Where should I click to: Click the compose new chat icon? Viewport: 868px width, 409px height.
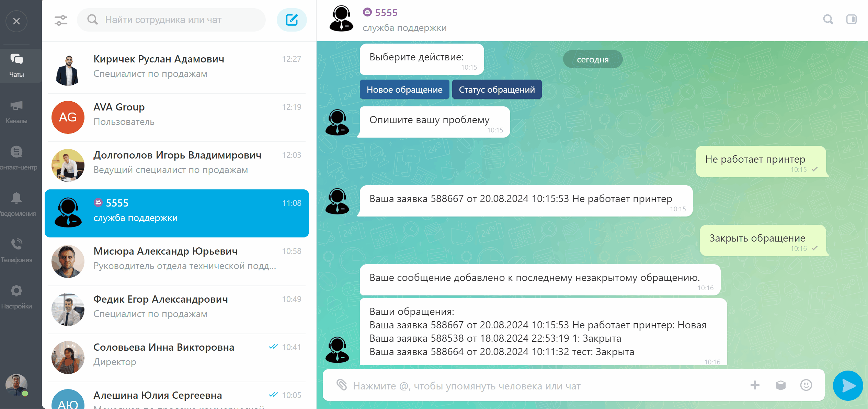click(x=292, y=20)
